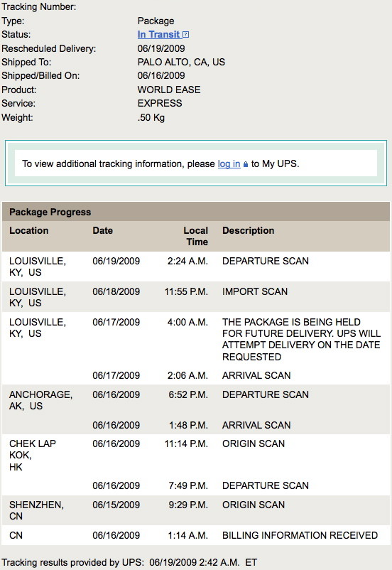This screenshot has height=570, width=392.
Task: Click the padlock icon next to log in
Action: click(246, 164)
